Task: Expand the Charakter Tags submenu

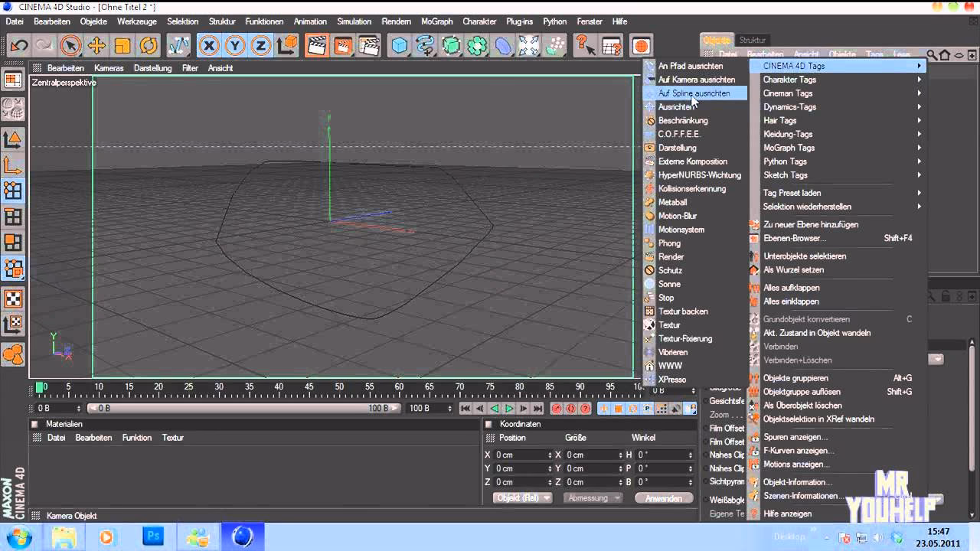Action: (838, 80)
